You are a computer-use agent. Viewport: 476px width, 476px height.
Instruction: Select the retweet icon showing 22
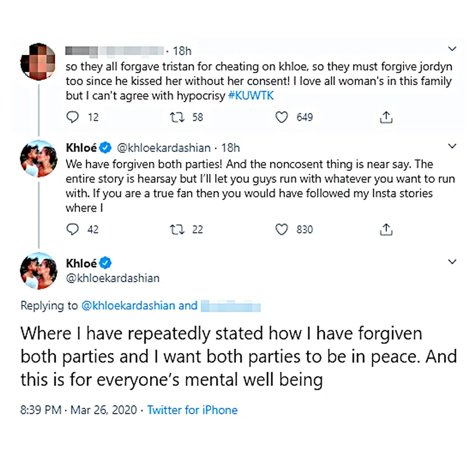click(x=177, y=229)
